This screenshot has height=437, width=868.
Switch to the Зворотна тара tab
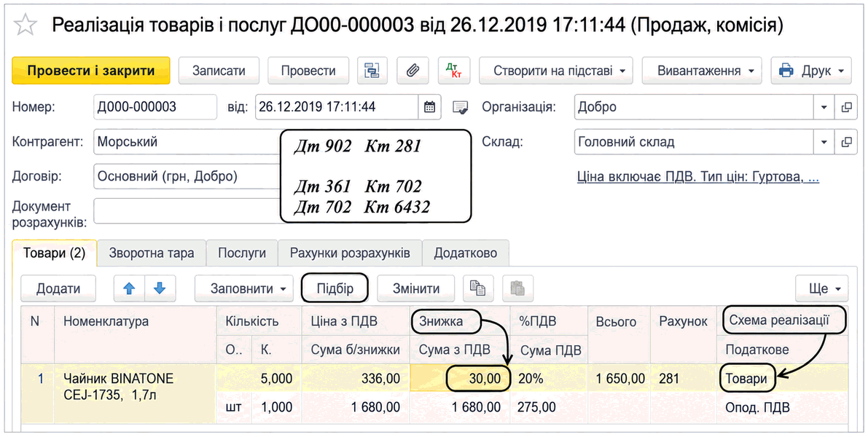pos(152,253)
